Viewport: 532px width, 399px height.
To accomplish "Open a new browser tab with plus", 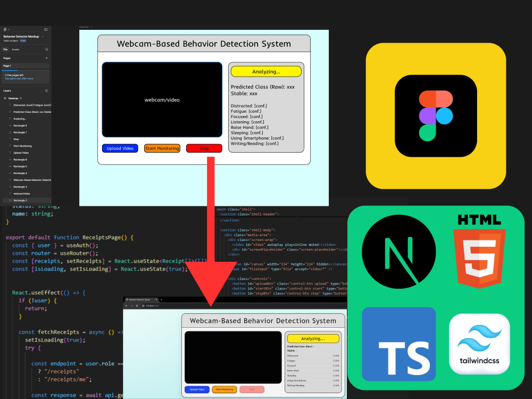I will (x=162, y=300).
